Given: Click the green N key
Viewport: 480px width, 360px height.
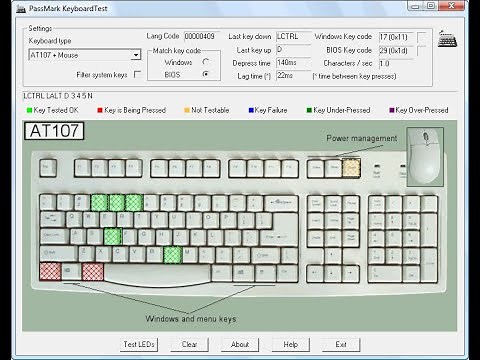Looking at the screenshot, I should pyautogui.click(x=173, y=255).
